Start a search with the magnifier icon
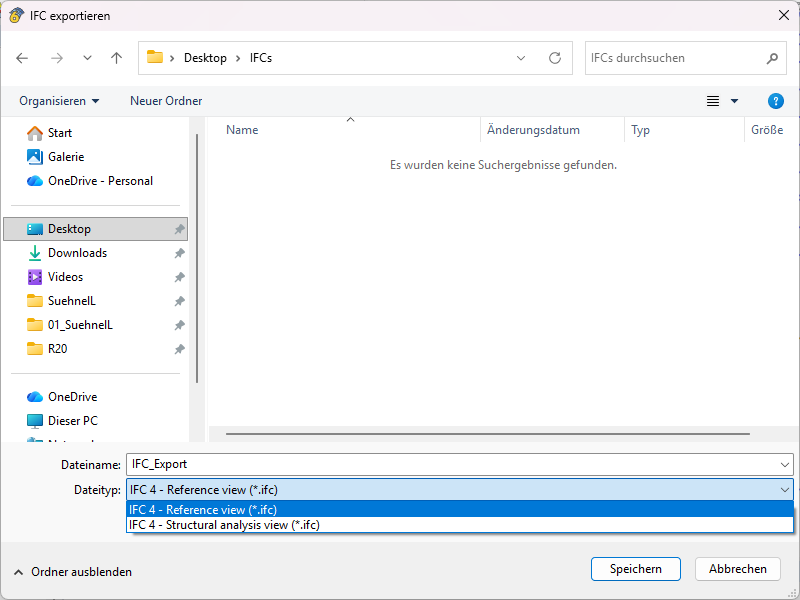The height and width of the screenshot is (600, 800). 771,58
